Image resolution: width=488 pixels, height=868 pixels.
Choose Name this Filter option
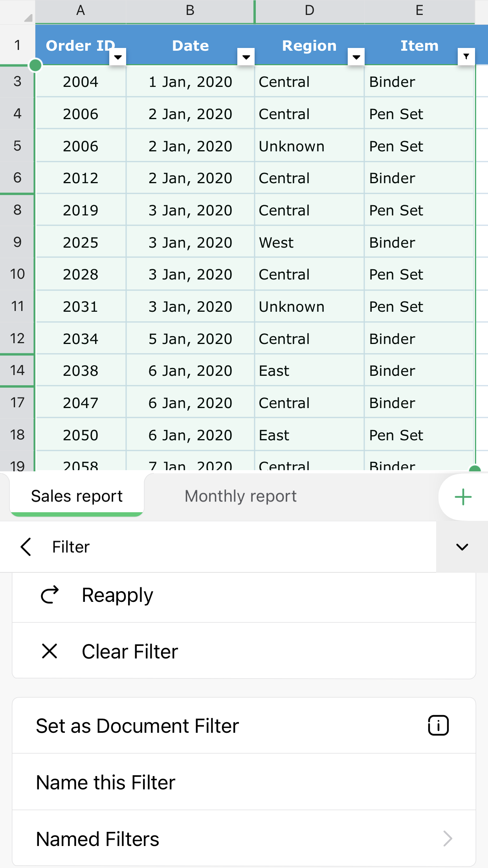(106, 782)
